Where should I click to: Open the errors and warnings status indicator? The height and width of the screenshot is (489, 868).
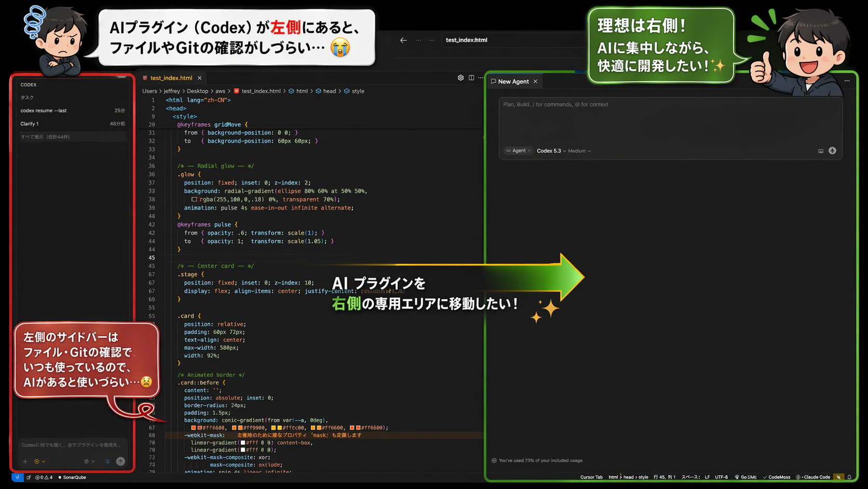click(x=44, y=477)
